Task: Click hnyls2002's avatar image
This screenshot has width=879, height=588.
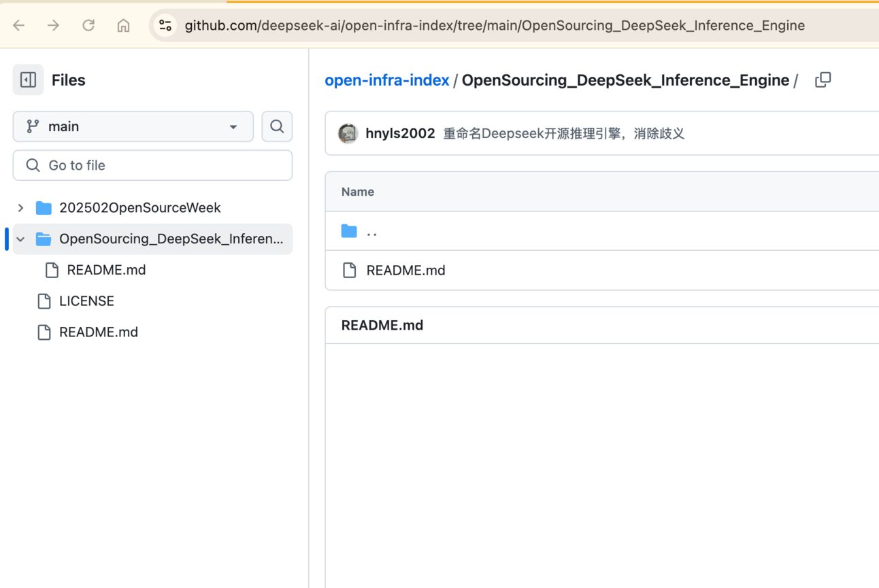Action: (x=348, y=133)
